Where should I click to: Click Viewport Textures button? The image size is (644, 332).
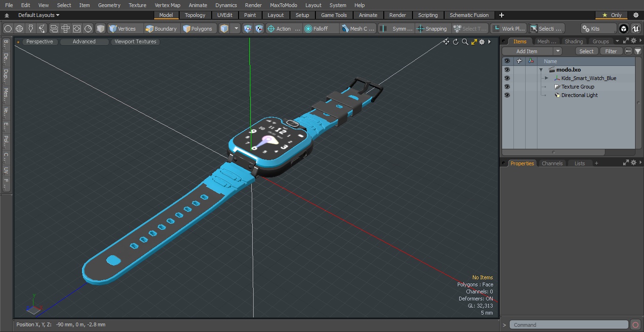tap(135, 42)
